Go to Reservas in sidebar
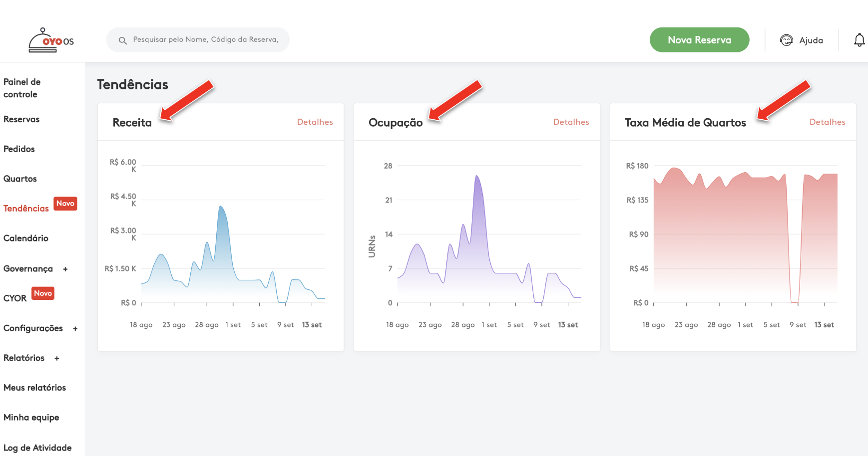Screen dimensions: 868x468 21,119
